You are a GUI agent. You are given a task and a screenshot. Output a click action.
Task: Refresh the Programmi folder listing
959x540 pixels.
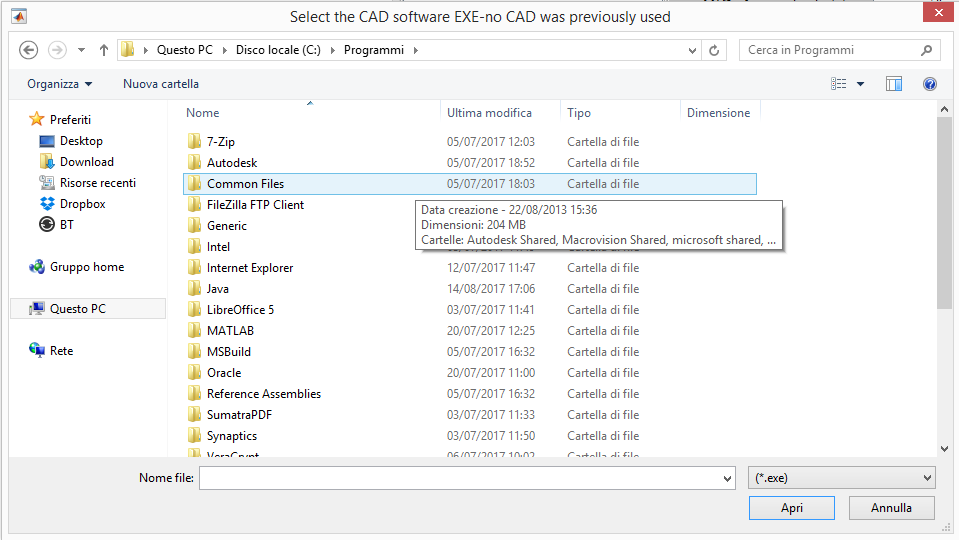(x=714, y=50)
